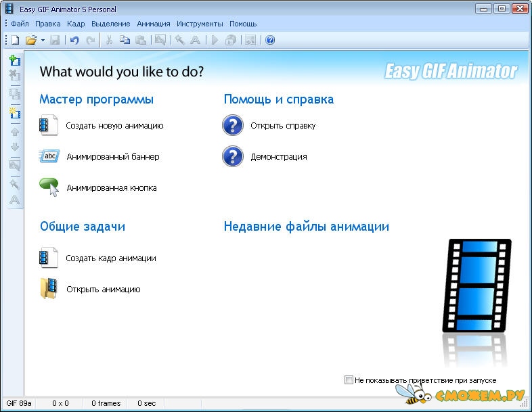532x412 pixels.
Task: Click the Preview in browser toolbar icon
Action: [x=231, y=40]
